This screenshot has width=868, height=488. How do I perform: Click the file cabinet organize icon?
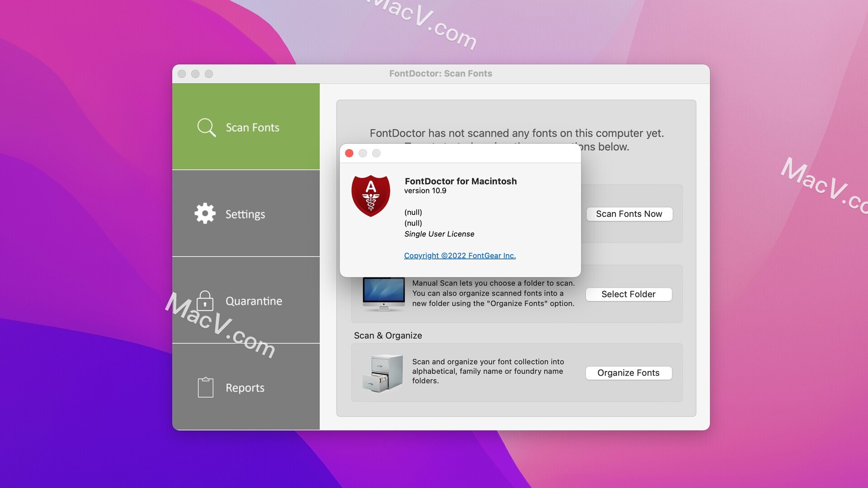(x=382, y=373)
